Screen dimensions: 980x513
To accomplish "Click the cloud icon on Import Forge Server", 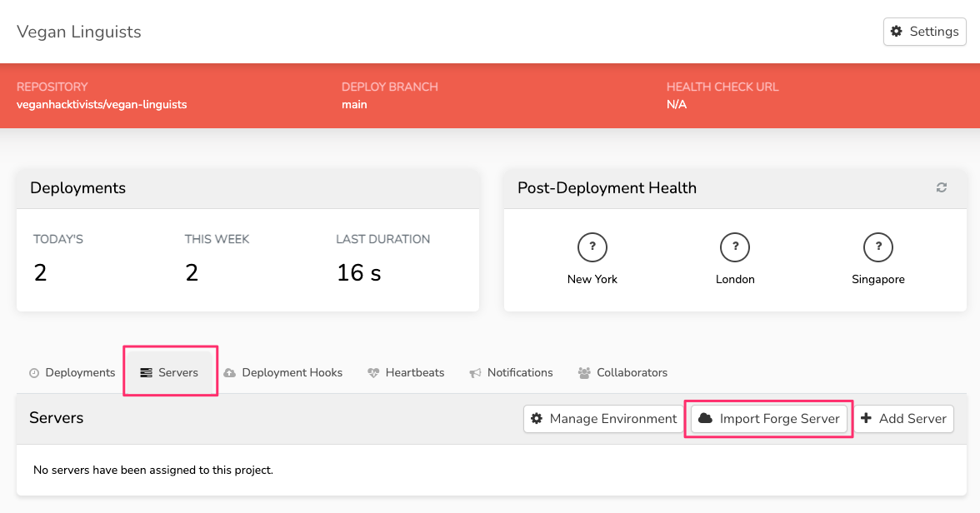I will pos(705,419).
